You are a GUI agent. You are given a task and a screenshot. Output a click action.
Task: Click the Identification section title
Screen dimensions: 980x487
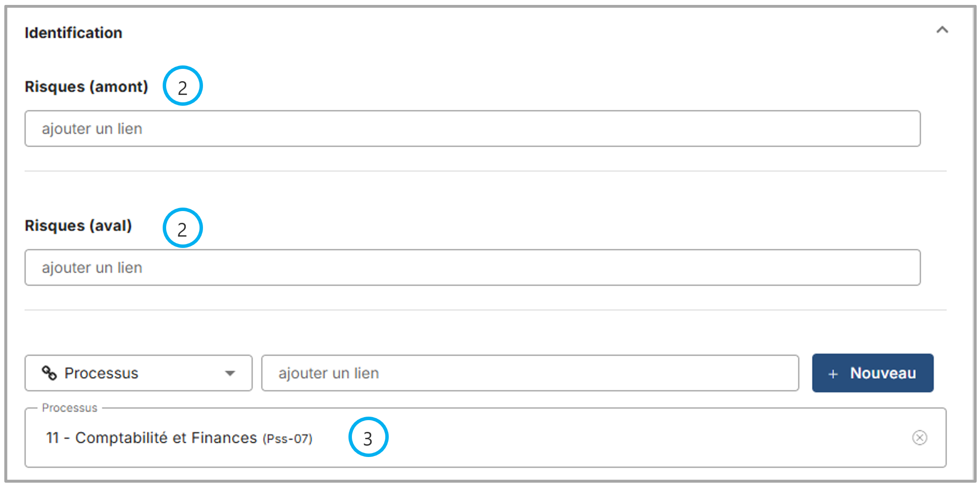coord(74,33)
